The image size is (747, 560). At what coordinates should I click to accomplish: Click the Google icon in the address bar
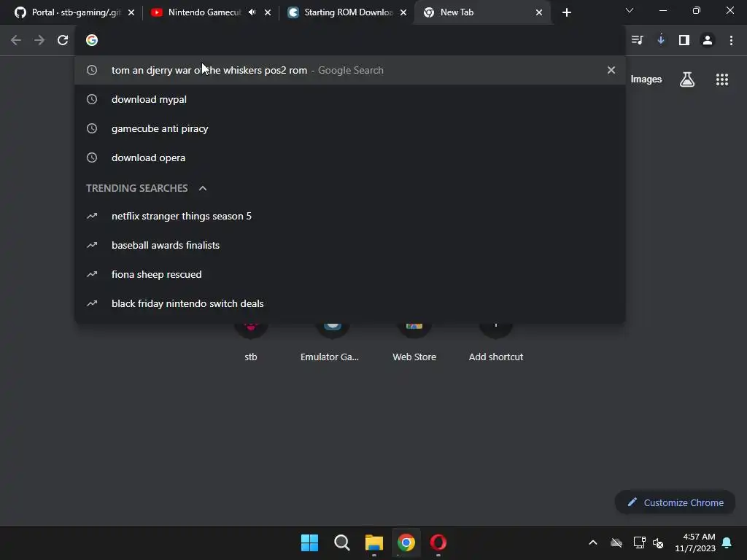click(x=92, y=41)
